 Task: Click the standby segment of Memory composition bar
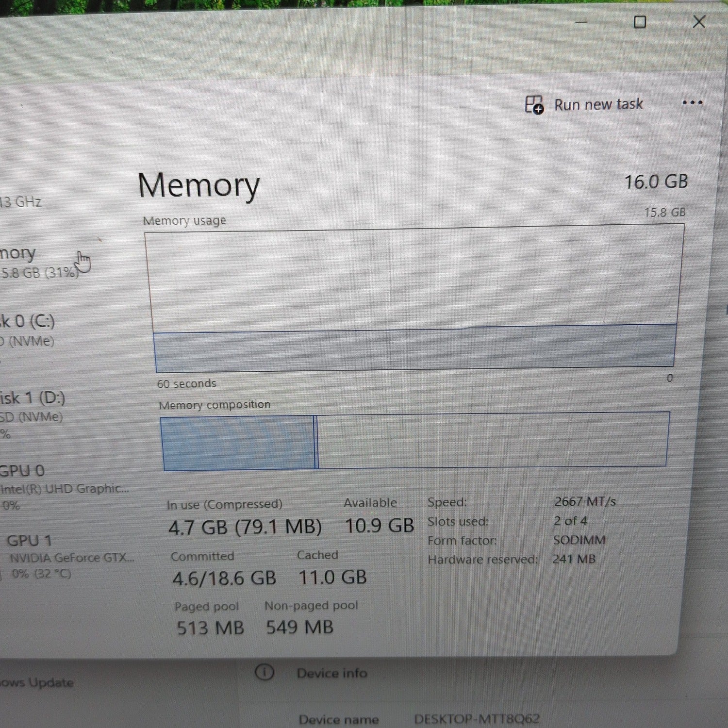(x=493, y=440)
